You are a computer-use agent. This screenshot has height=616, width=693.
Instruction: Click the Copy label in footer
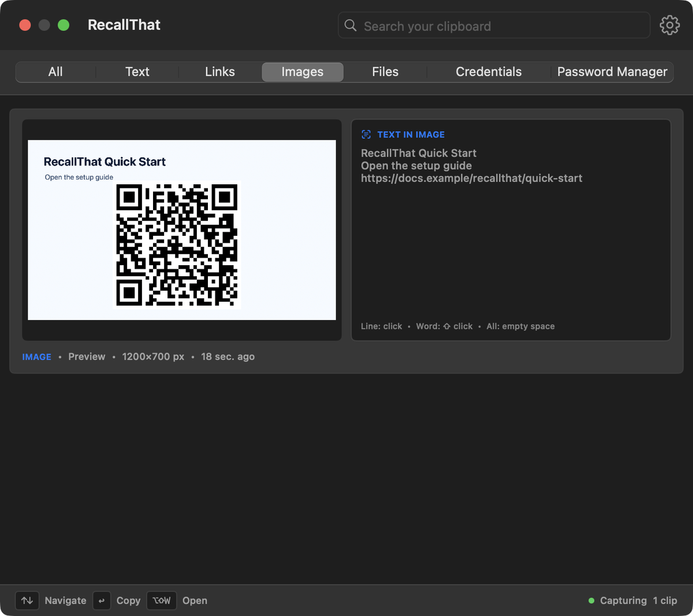[x=129, y=601]
